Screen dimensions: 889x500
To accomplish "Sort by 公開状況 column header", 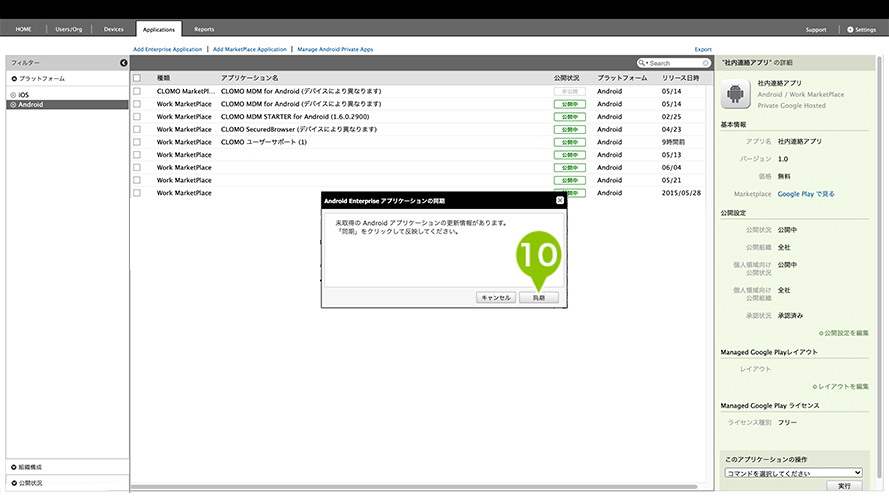I will point(566,78).
